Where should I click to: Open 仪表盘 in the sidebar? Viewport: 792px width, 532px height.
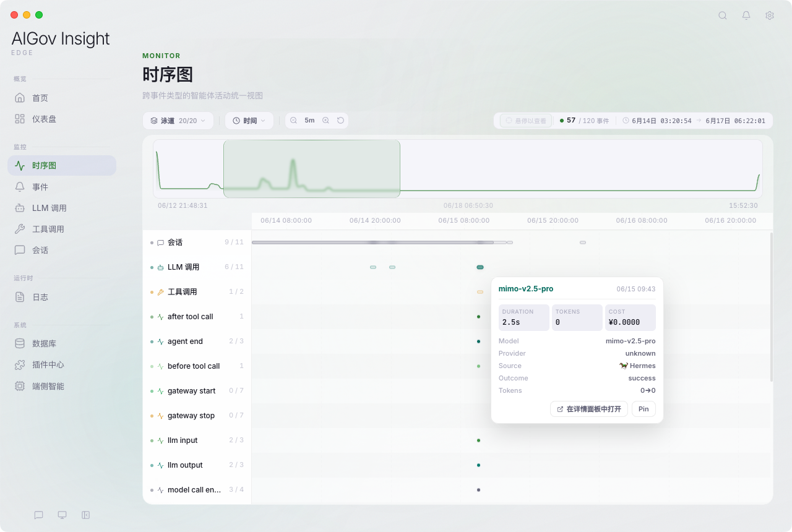(62, 119)
